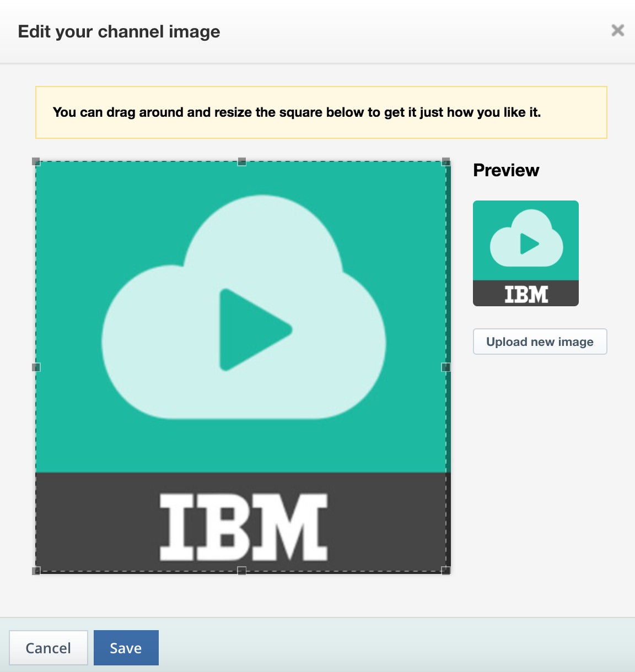Click the top-right crop handle
This screenshot has width=635, height=672.
click(x=446, y=161)
